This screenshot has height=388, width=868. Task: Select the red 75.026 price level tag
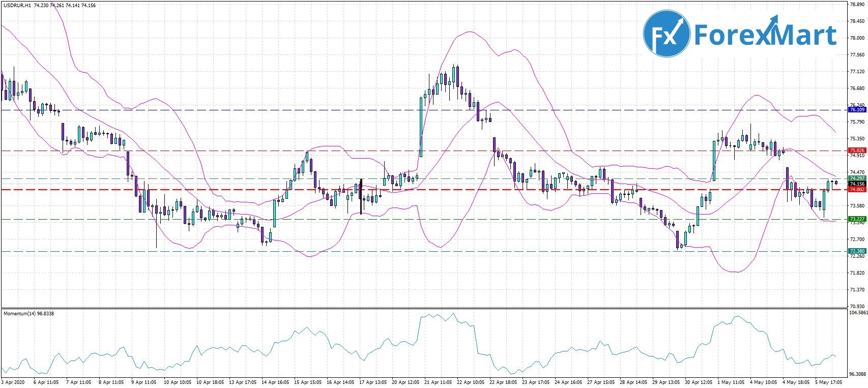point(857,151)
